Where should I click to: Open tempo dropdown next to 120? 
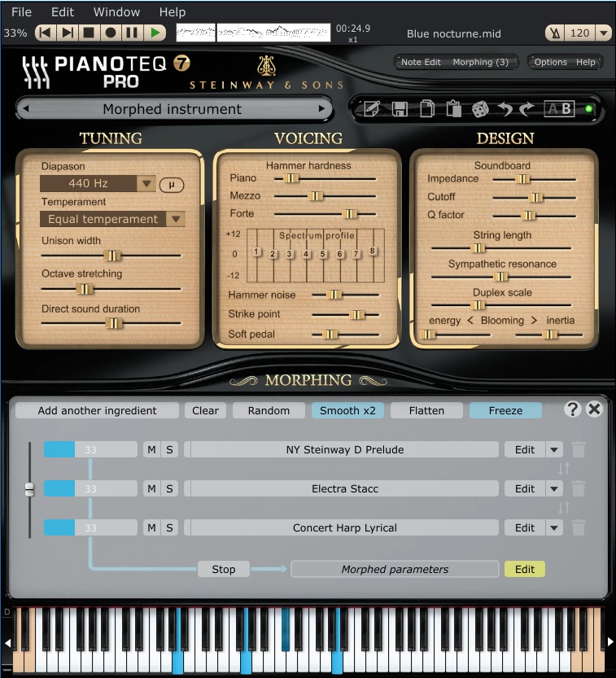603,33
